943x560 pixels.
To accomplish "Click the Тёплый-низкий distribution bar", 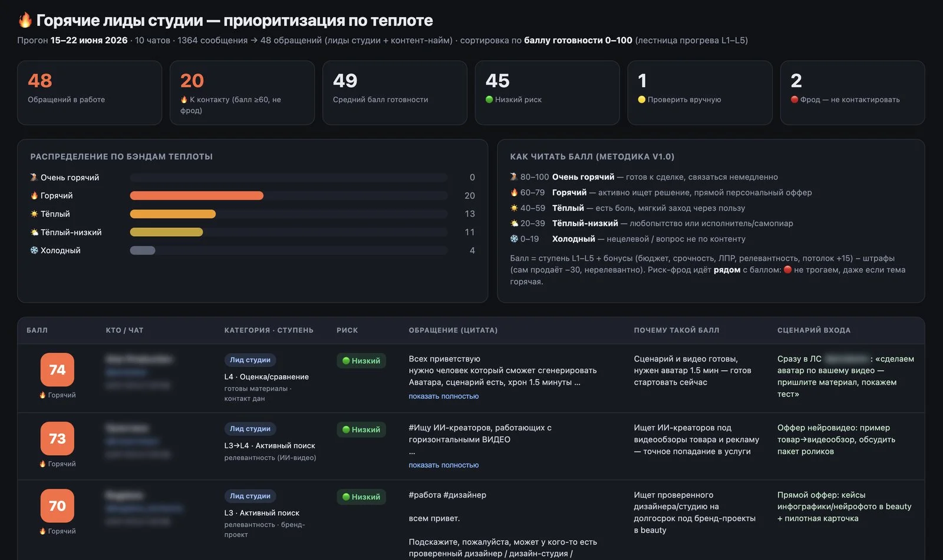I will 166,232.
